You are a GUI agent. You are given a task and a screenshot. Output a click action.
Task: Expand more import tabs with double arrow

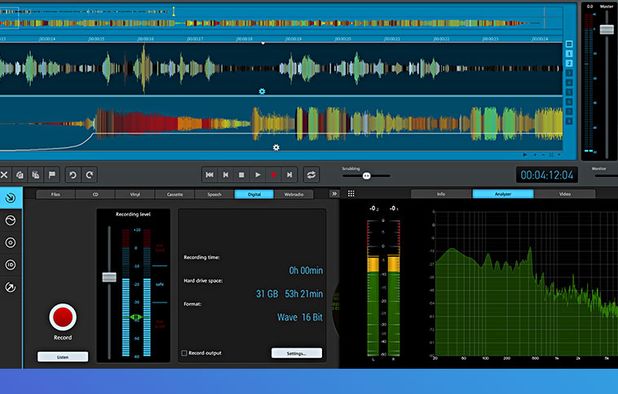coord(334,194)
